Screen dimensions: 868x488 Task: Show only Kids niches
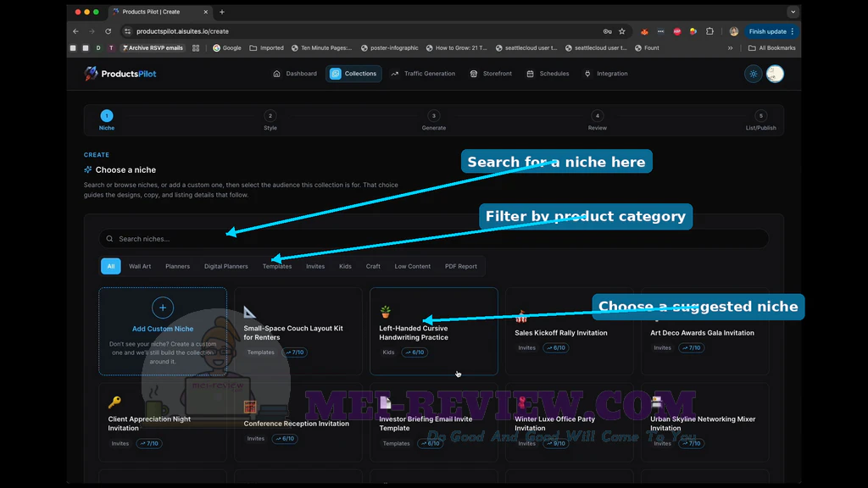[x=346, y=266]
